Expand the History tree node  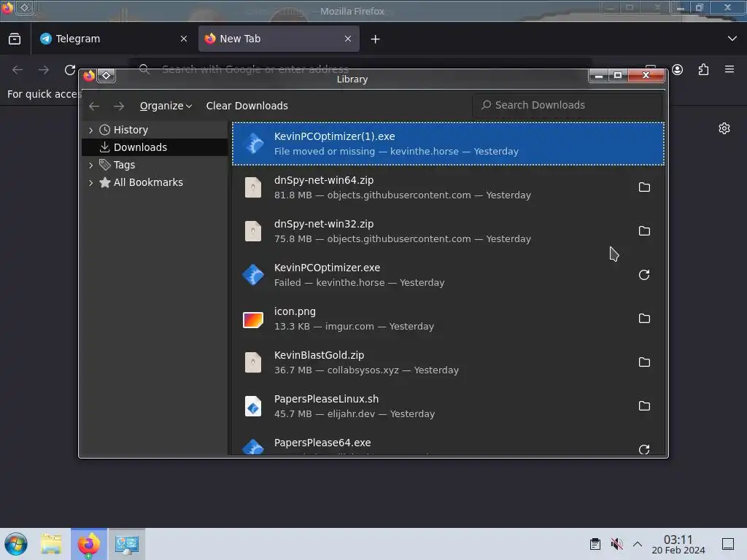click(91, 130)
